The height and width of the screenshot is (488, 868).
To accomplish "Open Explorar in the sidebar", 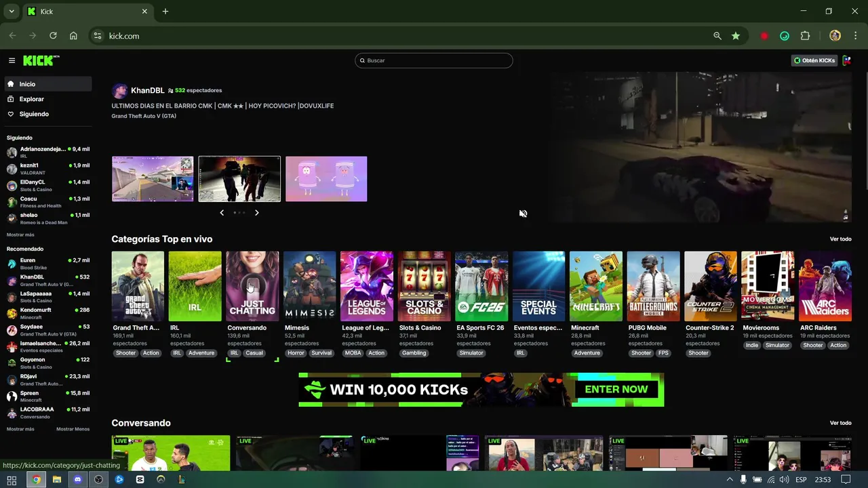I will 47,99.
